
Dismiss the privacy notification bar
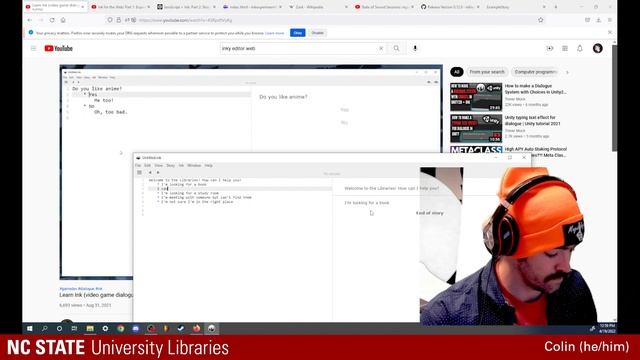tap(610, 32)
